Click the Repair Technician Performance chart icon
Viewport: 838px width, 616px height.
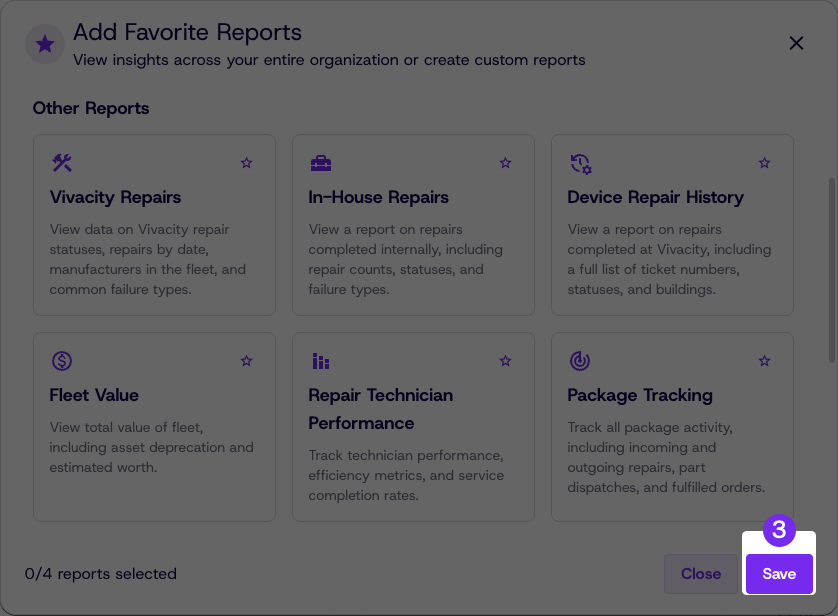tap(321, 361)
